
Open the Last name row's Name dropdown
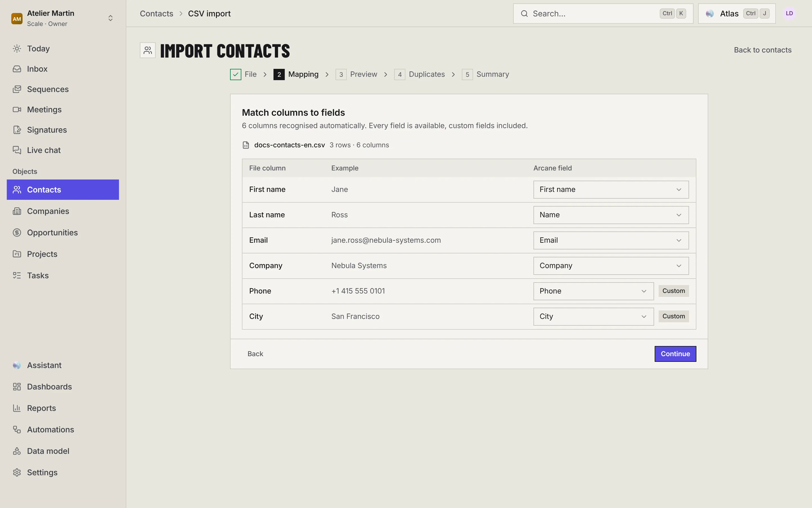(611, 215)
